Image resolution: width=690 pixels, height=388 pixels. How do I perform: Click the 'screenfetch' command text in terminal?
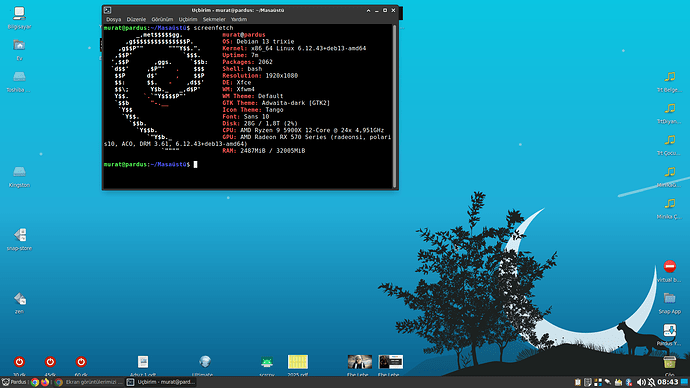click(x=213, y=28)
